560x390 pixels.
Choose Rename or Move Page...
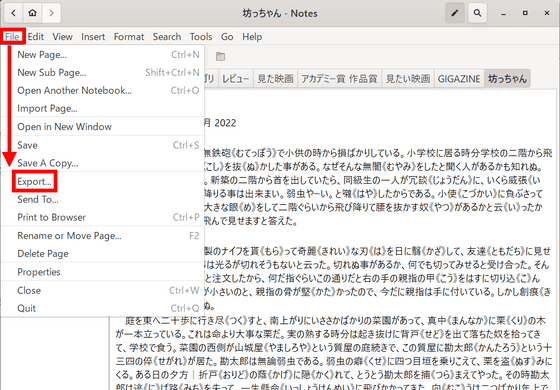pos(103,236)
